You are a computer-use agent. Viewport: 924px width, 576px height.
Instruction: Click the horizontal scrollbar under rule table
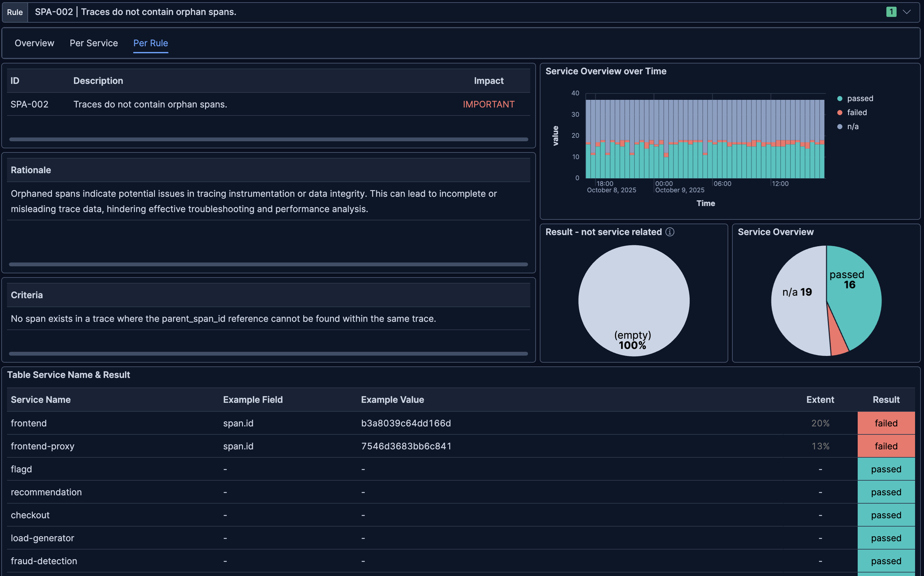coord(268,139)
